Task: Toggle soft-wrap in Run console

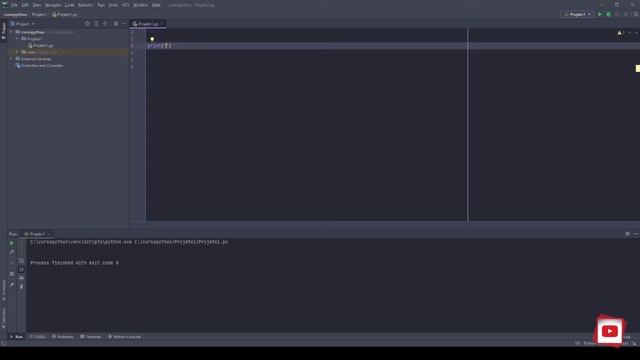Action: click(22, 261)
